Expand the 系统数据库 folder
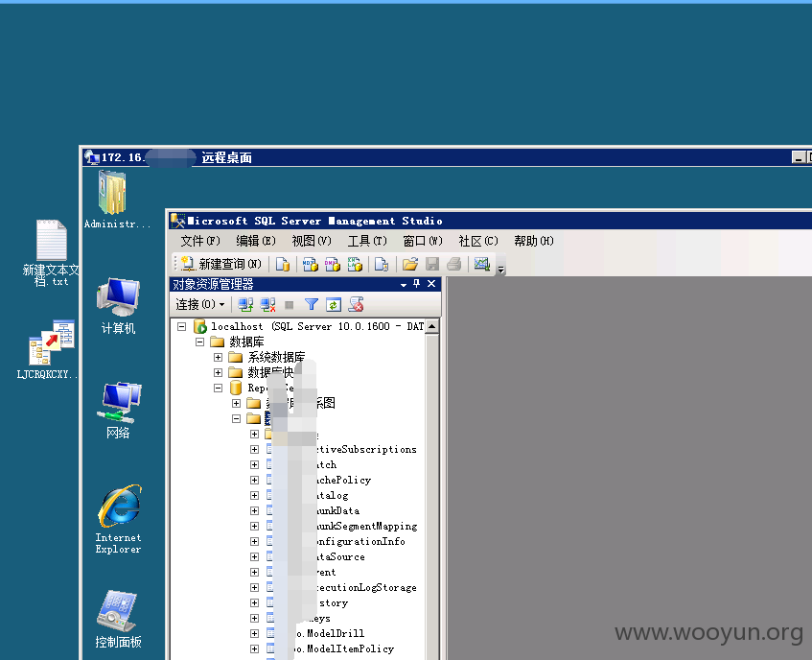The width and height of the screenshot is (812, 660). 218,358
